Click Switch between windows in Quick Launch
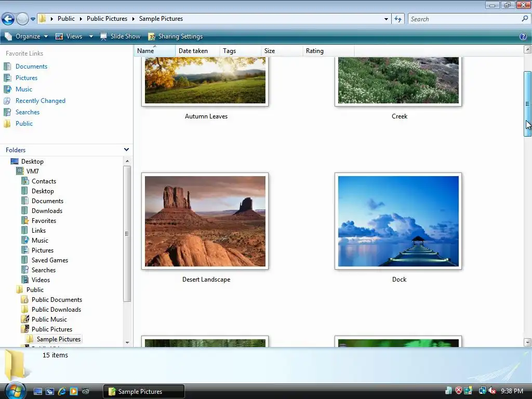This screenshot has width=532, height=399. point(50,392)
